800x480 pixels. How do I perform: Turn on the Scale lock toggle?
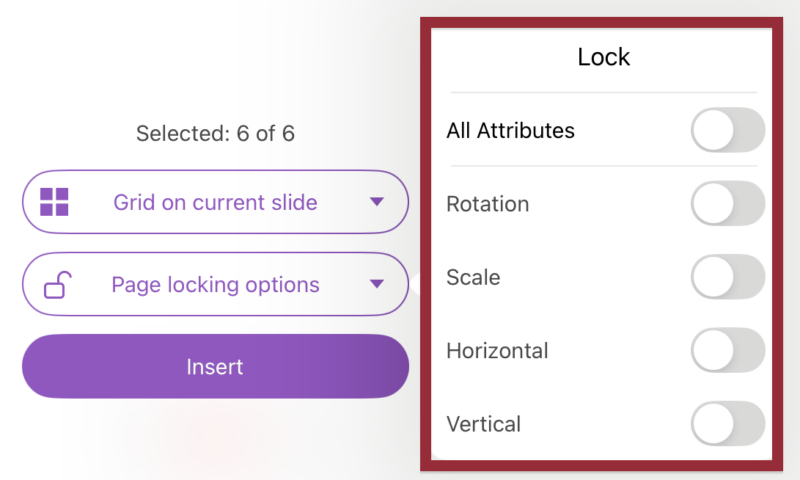point(727,277)
